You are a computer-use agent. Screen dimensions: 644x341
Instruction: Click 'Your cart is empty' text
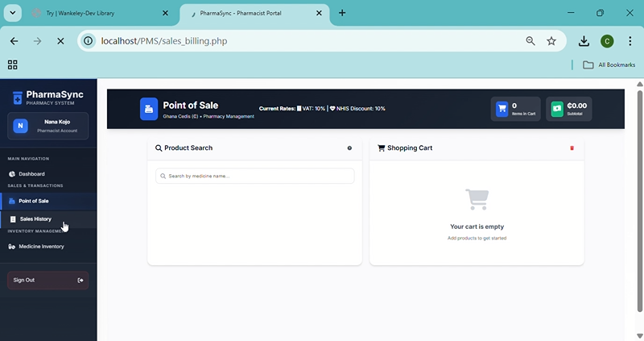click(477, 227)
